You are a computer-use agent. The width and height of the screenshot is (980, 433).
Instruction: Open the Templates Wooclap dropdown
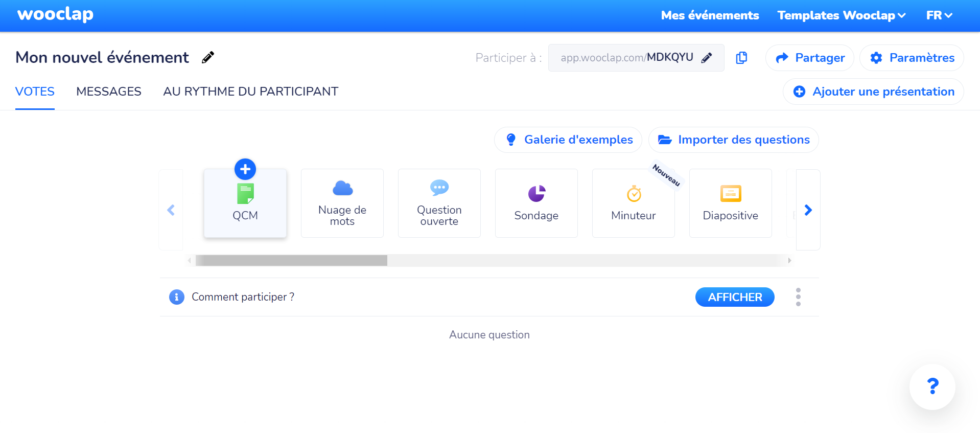(x=841, y=15)
